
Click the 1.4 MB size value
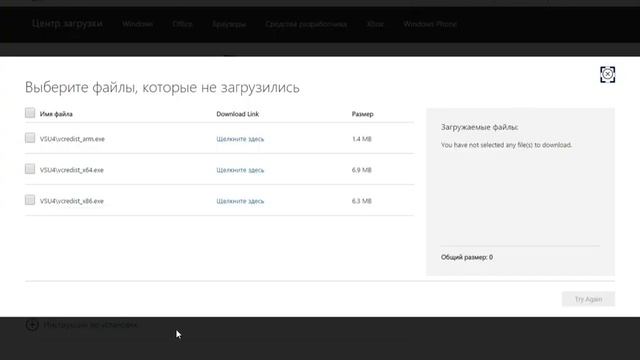pos(362,139)
